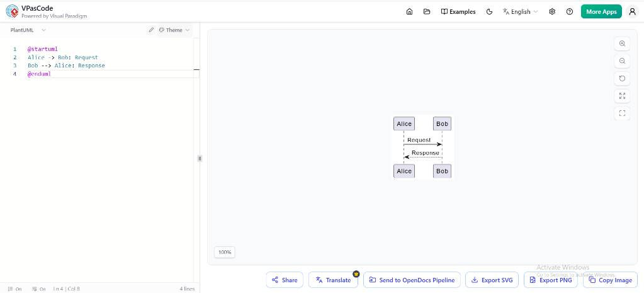Copy Image to clipboard
Image resolution: width=644 pixels, height=293 pixels.
click(x=611, y=280)
